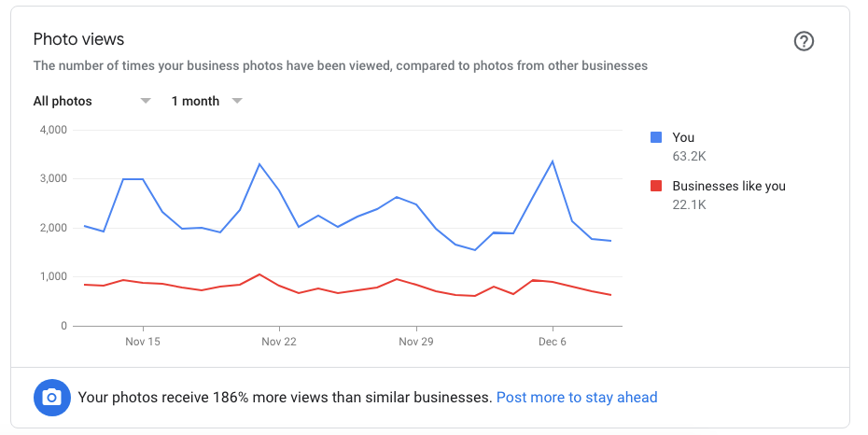Click the blue line peak near Dec 6
Image resolution: width=868 pixels, height=435 pixels.
553,161
